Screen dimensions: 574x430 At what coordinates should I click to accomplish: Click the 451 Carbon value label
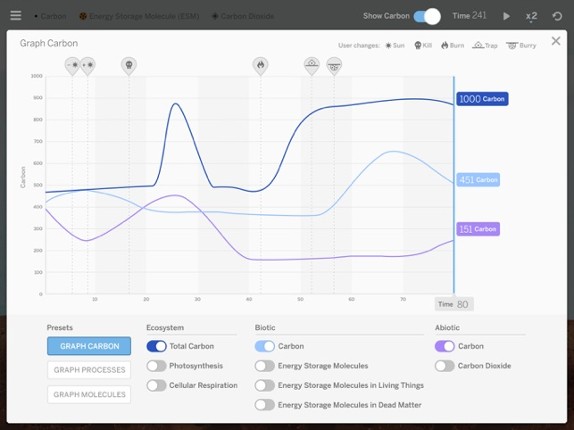(x=478, y=180)
